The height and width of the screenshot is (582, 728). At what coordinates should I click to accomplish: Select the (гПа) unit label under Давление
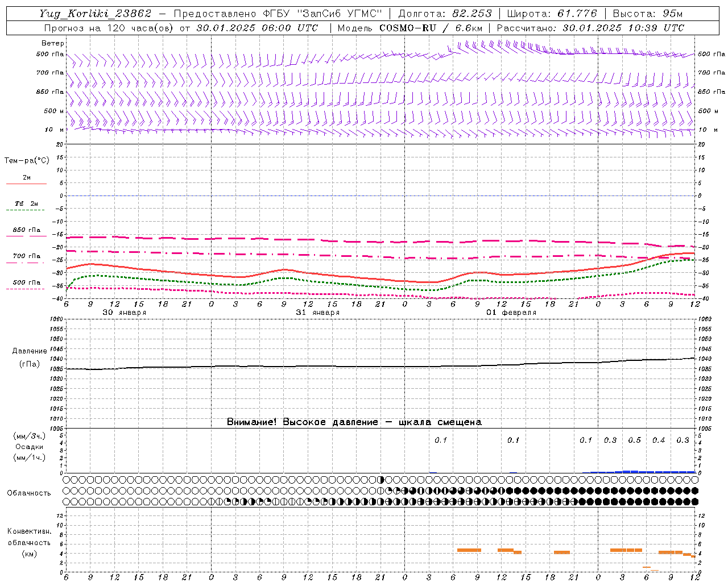30,364
